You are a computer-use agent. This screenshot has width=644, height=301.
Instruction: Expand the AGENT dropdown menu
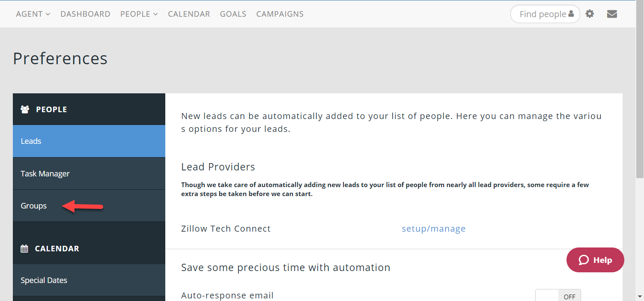pyautogui.click(x=33, y=14)
